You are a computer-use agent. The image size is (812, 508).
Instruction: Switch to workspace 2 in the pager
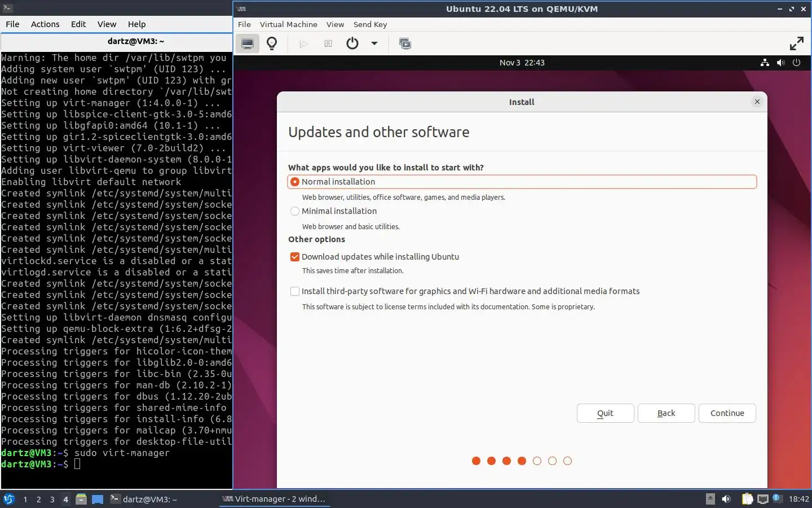(x=38, y=499)
